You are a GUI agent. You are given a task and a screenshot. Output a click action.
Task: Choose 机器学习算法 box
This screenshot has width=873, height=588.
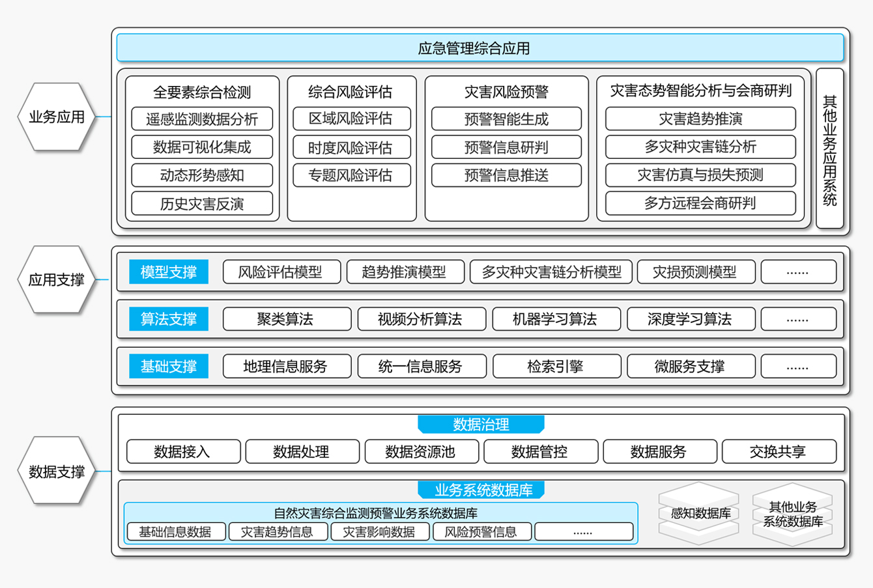[x=556, y=319]
